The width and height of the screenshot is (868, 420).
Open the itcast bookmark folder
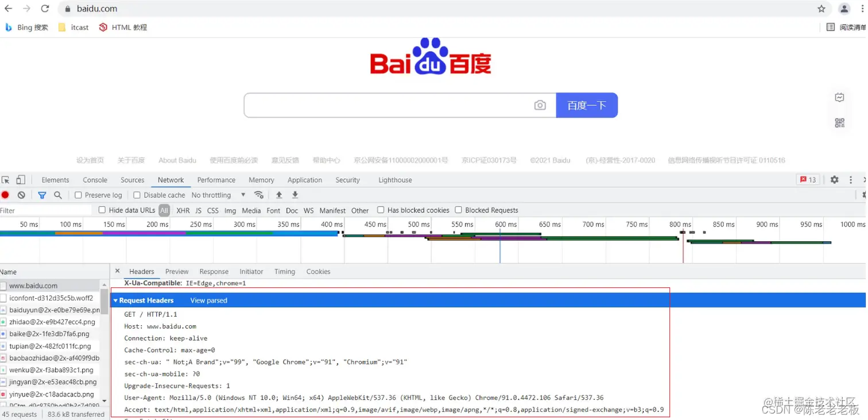coord(73,27)
